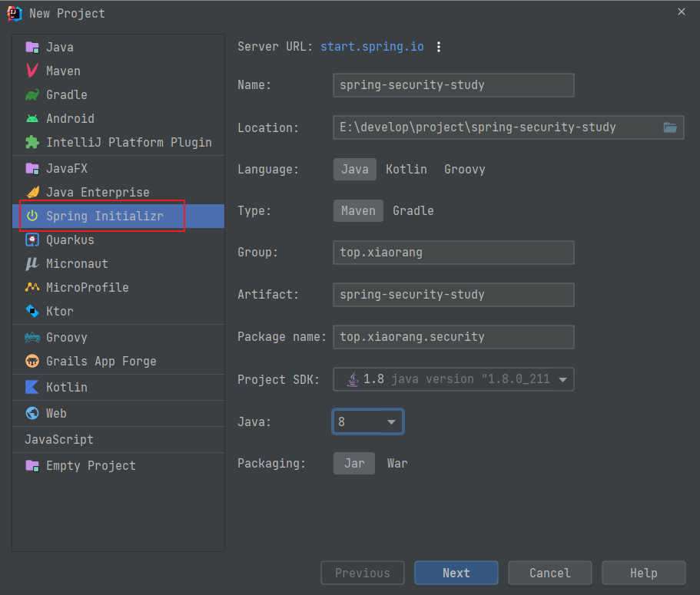Choose Gradle as the project type
The width and height of the screenshot is (700, 595).
pyautogui.click(x=413, y=210)
